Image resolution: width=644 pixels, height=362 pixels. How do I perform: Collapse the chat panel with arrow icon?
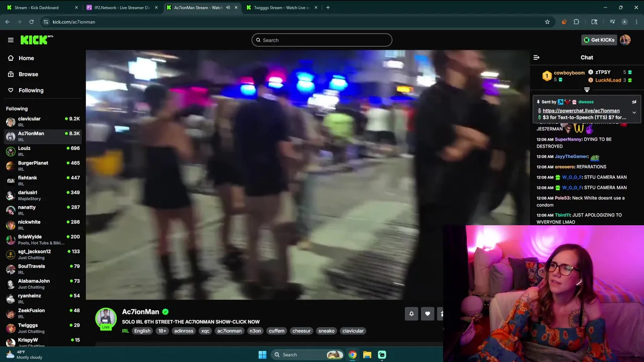pos(536,57)
